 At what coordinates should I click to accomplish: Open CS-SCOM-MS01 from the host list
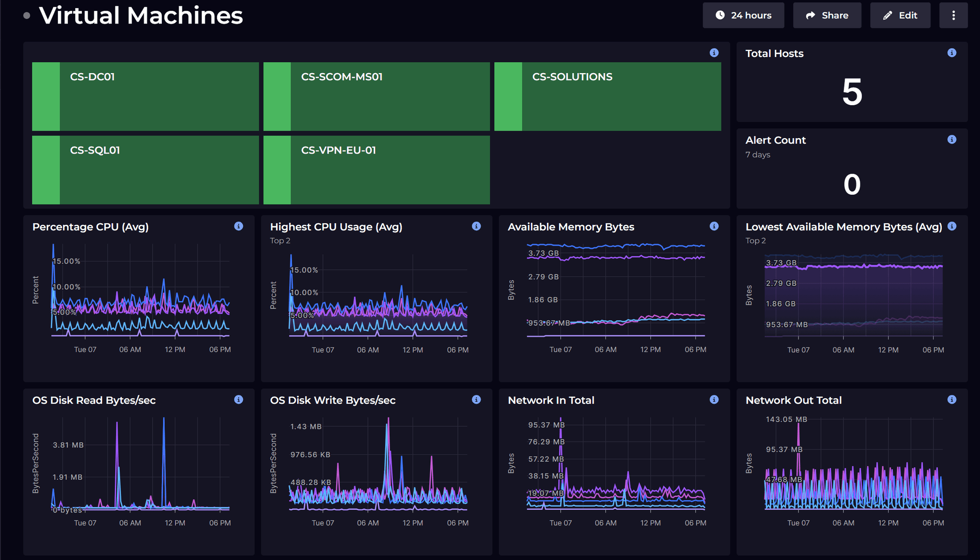[x=376, y=96]
